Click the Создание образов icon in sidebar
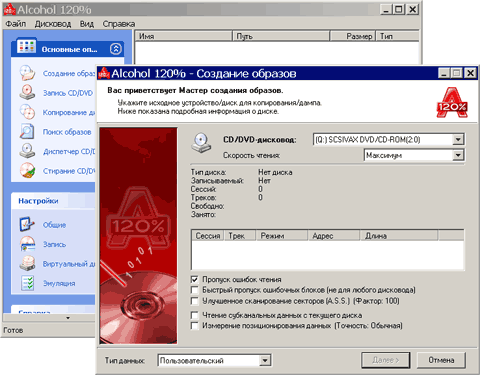Screen dimensions: 480x375 (27, 73)
